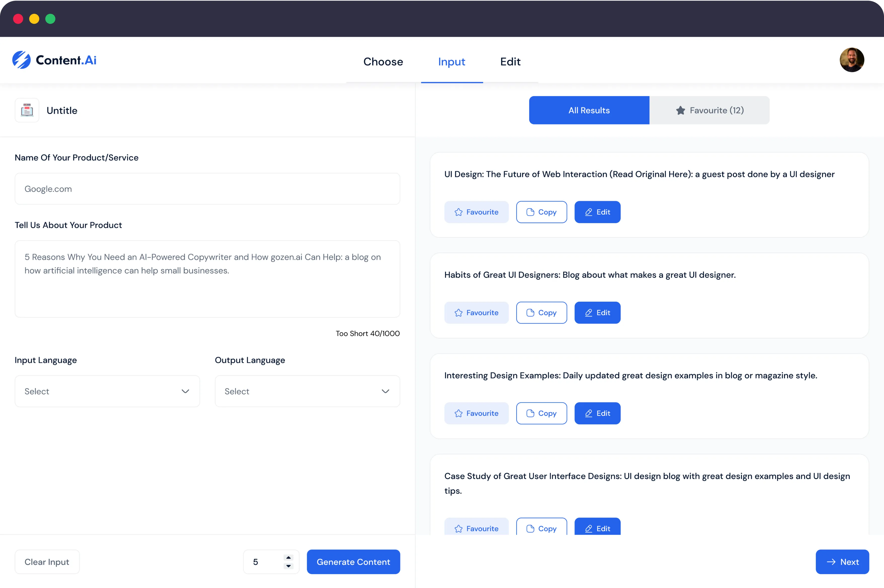Edit the 'Interesting Design Examples' result
This screenshot has height=588, width=884.
click(597, 413)
